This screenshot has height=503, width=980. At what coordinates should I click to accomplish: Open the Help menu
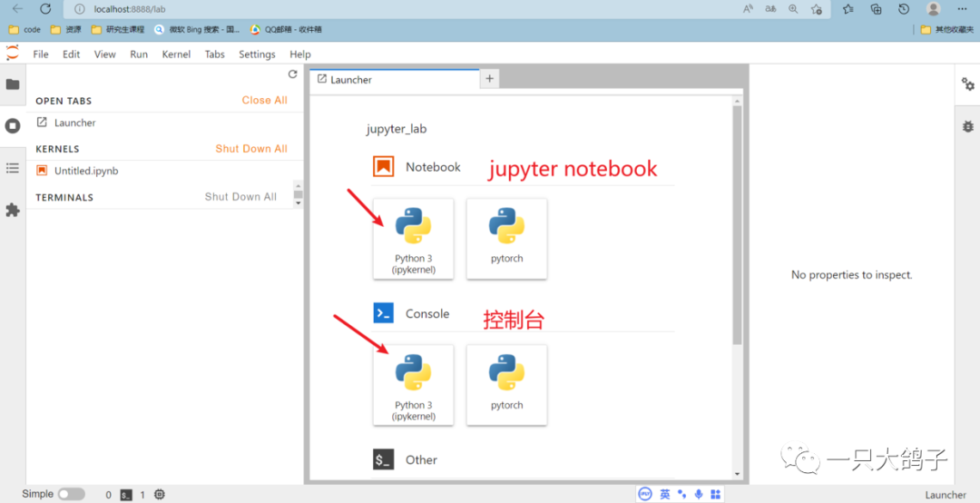tap(300, 54)
